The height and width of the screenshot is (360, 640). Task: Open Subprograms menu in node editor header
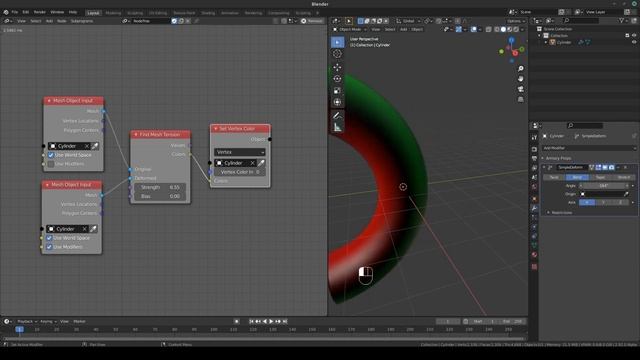pyautogui.click(x=82, y=21)
